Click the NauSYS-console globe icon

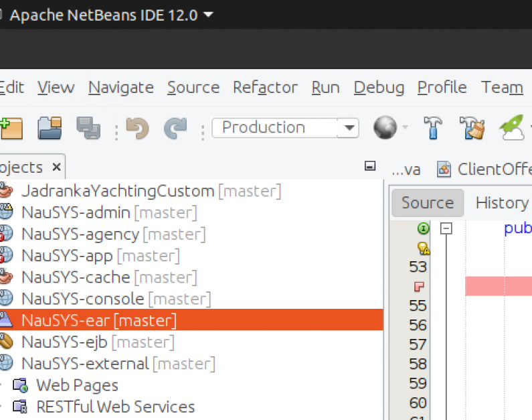[x=6, y=299]
